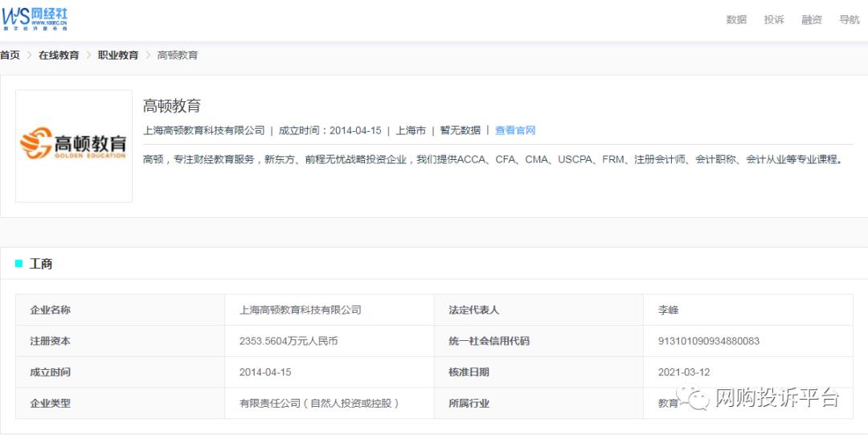This screenshot has width=868, height=435.
Task: Select 上海高顿教育科技有限公司 in the table
Action: coord(300,310)
